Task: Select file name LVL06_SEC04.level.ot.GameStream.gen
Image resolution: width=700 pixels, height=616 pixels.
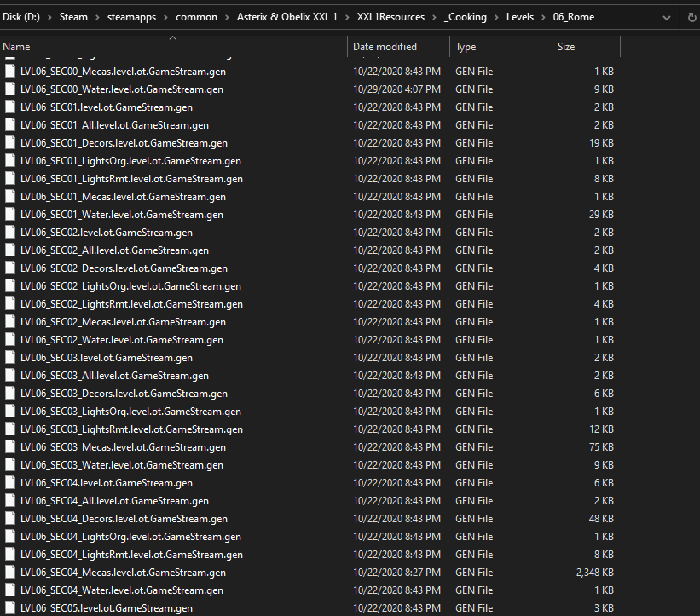Action: click(107, 483)
